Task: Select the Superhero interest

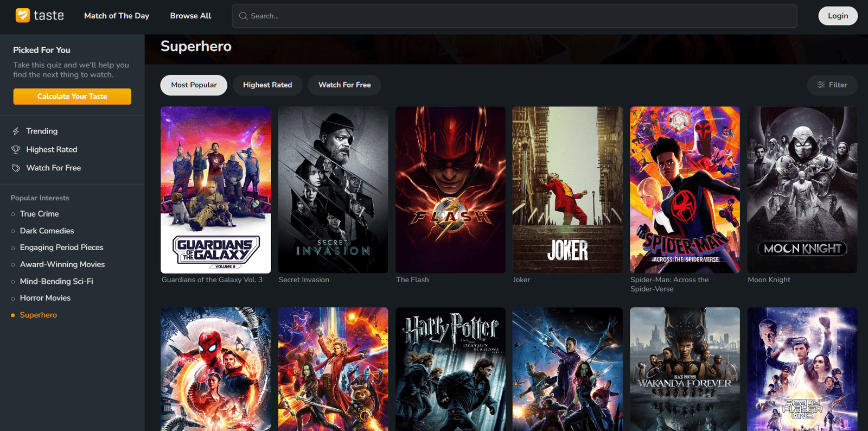Action: point(38,315)
